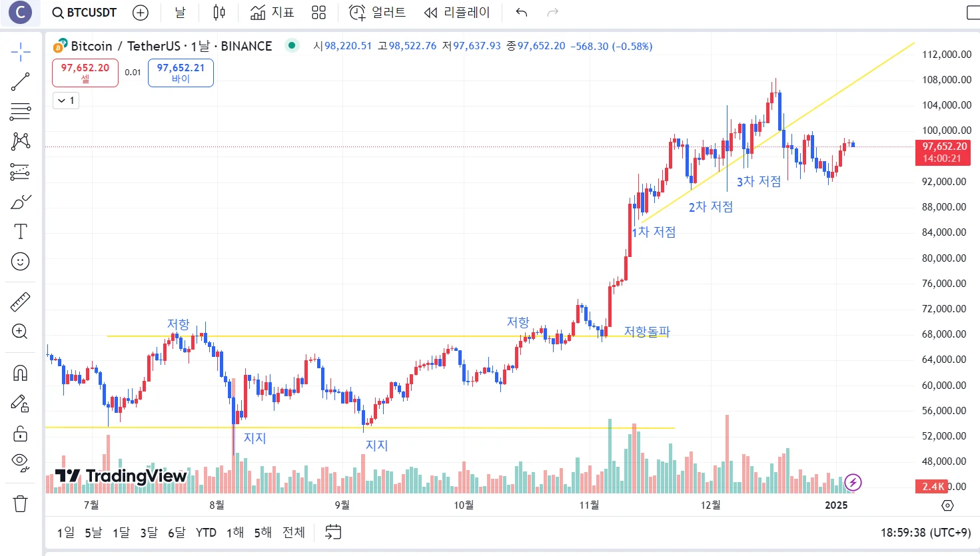Hide all drawings with eye icon
The width and height of the screenshot is (980, 556).
pos(21,462)
